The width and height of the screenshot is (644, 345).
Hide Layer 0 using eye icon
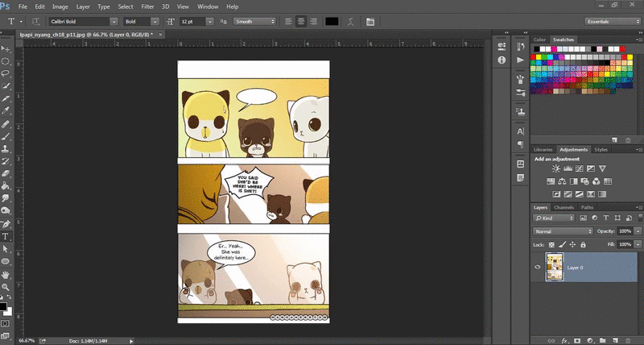click(x=538, y=267)
